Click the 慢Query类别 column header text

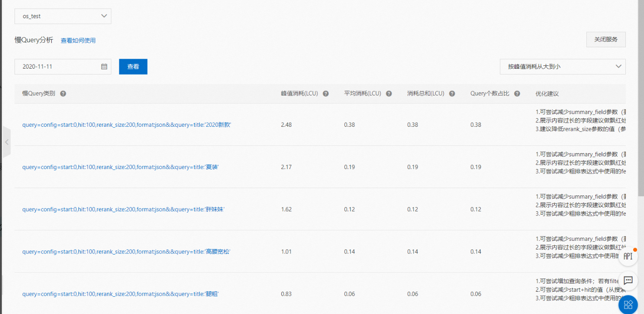tap(39, 94)
